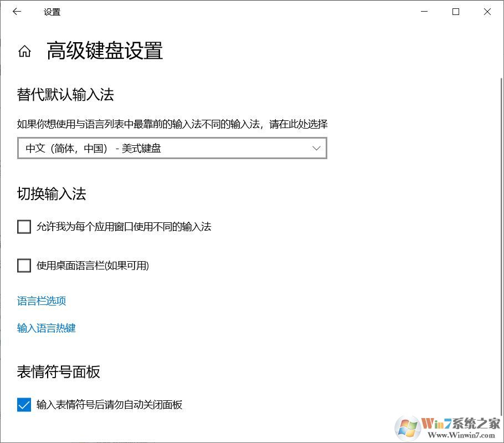The image size is (504, 443).
Task: Enable 使用桌面语言栏(如果可用)
Action: click(x=24, y=266)
